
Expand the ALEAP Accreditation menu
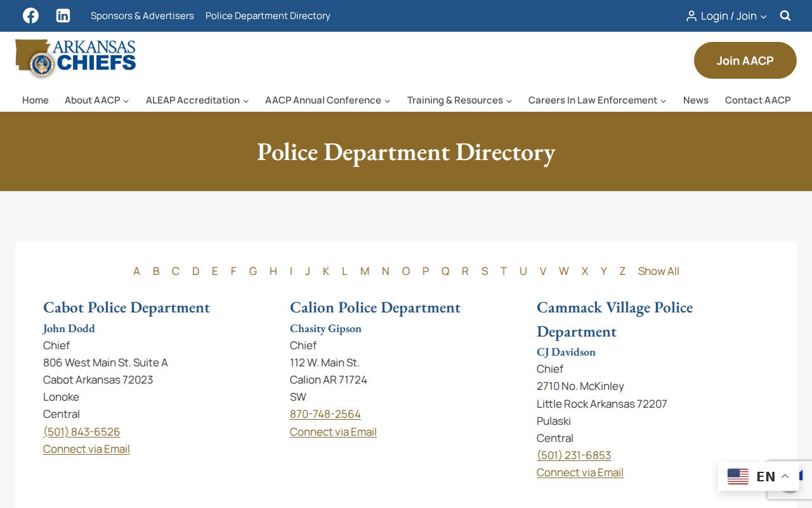coord(197,100)
